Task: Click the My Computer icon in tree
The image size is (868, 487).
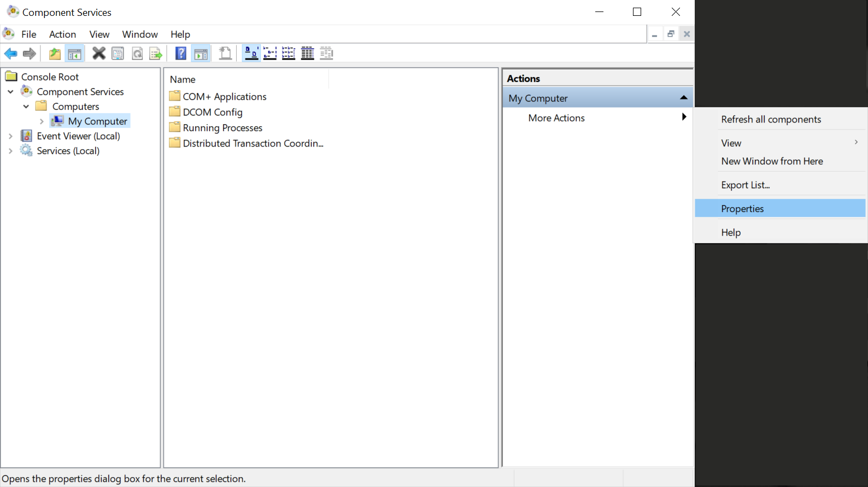Action: (57, 121)
